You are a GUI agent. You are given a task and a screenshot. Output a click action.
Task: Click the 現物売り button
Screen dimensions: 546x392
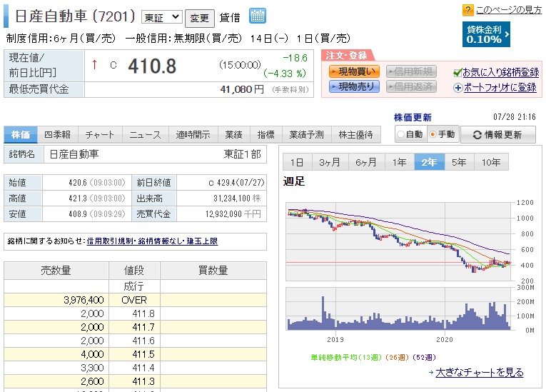pyautogui.click(x=354, y=86)
